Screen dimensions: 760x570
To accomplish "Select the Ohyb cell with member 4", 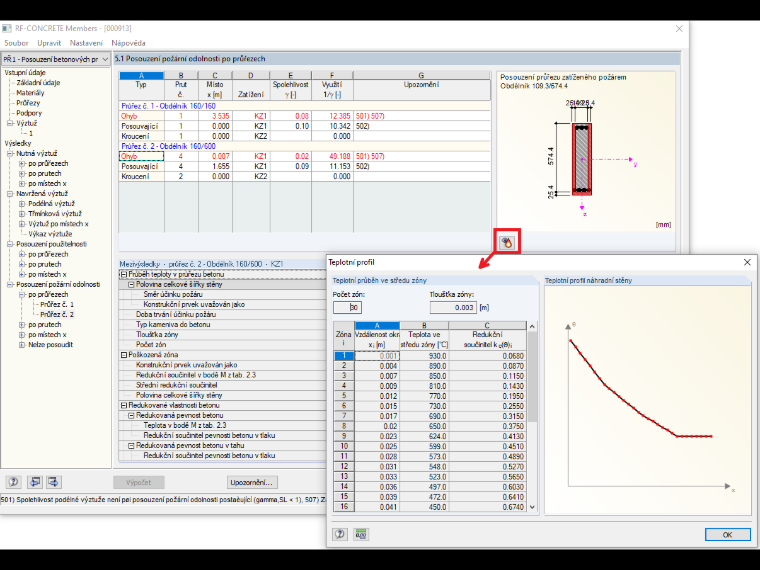I will coord(142,157).
